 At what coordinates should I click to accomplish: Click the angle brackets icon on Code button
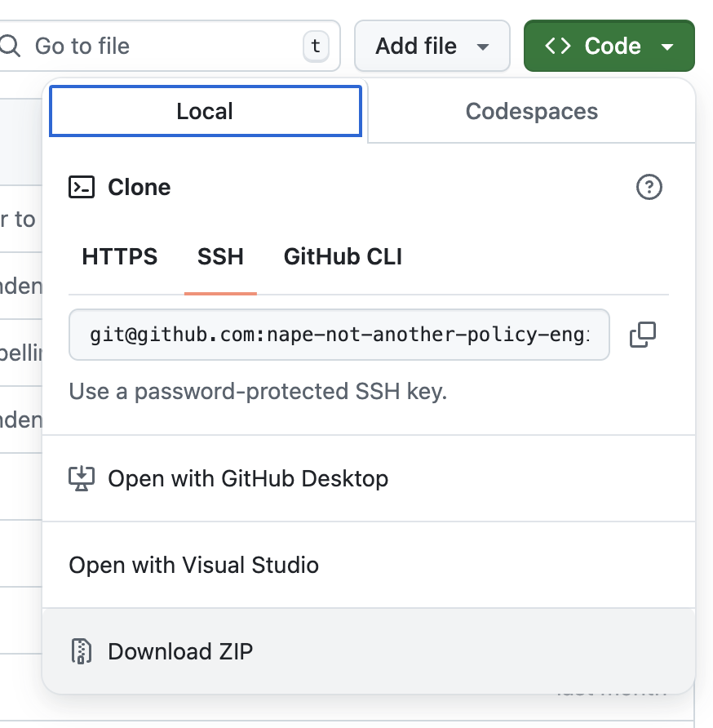point(557,46)
